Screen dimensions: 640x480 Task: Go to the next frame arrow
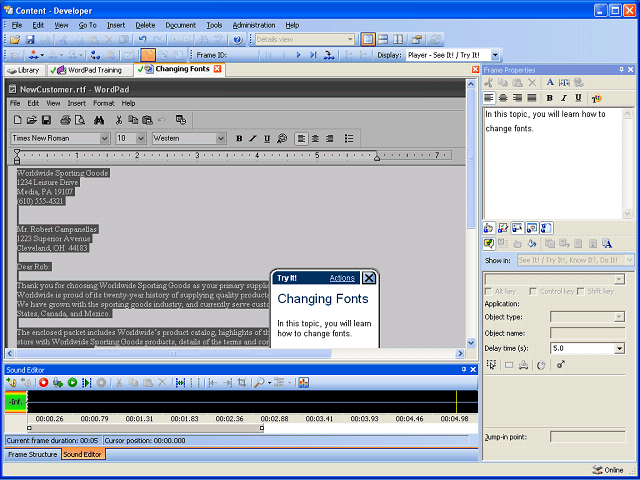point(298,55)
